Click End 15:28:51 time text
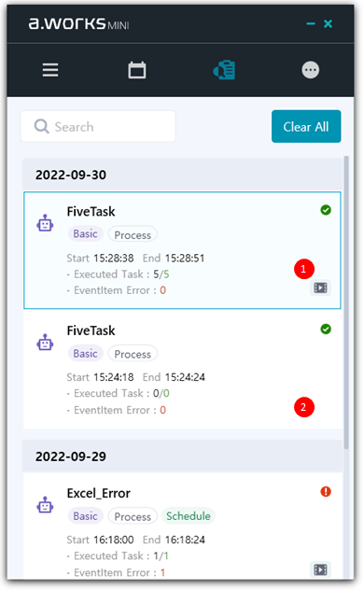This screenshot has height=590, width=364. coord(174,258)
